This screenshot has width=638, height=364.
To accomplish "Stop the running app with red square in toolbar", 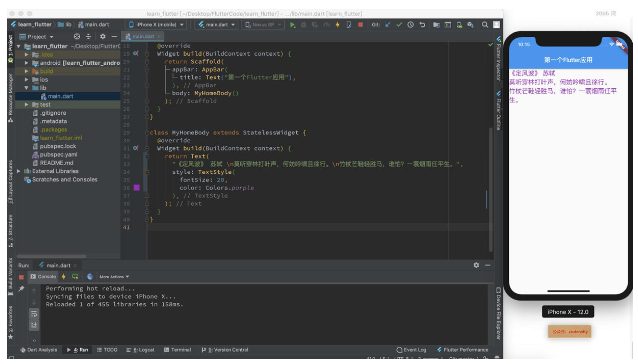I will point(360,24).
